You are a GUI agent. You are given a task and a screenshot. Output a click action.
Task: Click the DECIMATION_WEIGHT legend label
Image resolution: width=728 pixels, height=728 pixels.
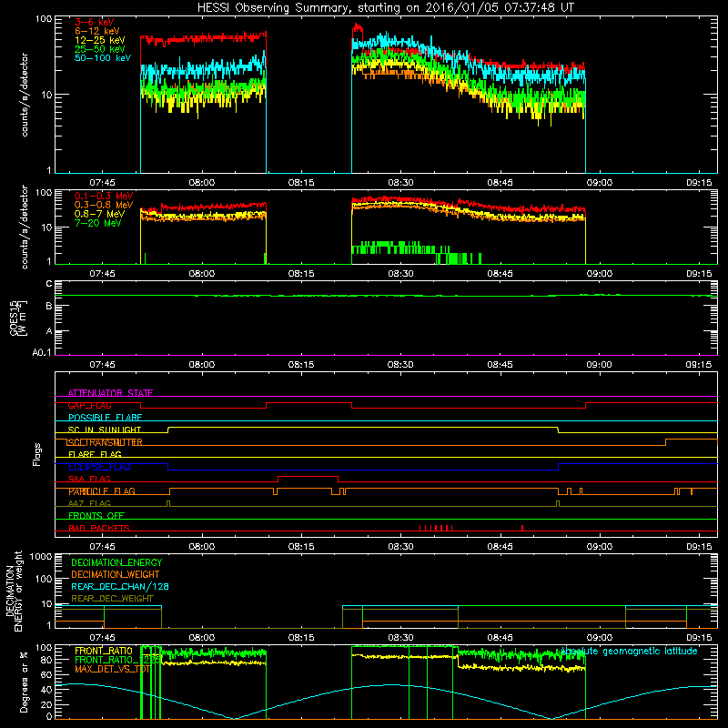[116, 574]
